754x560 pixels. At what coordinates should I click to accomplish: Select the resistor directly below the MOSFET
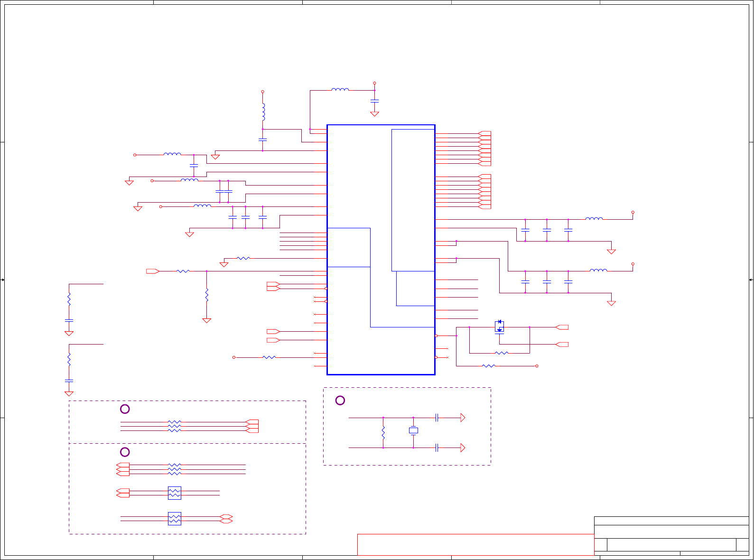pyautogui.click(x=502, y=353)
